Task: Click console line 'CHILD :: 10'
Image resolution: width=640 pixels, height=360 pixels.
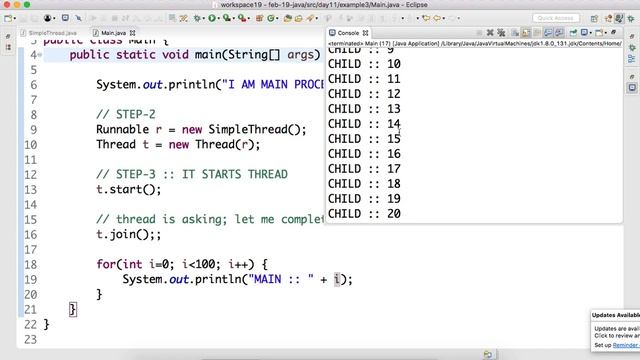Action: tap(364, 64)
